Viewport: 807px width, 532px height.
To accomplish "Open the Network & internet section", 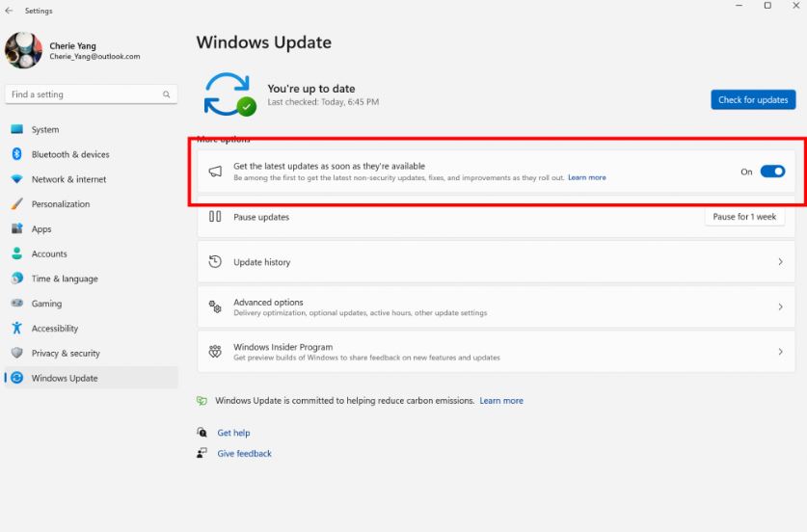I will tap(68, 179).
